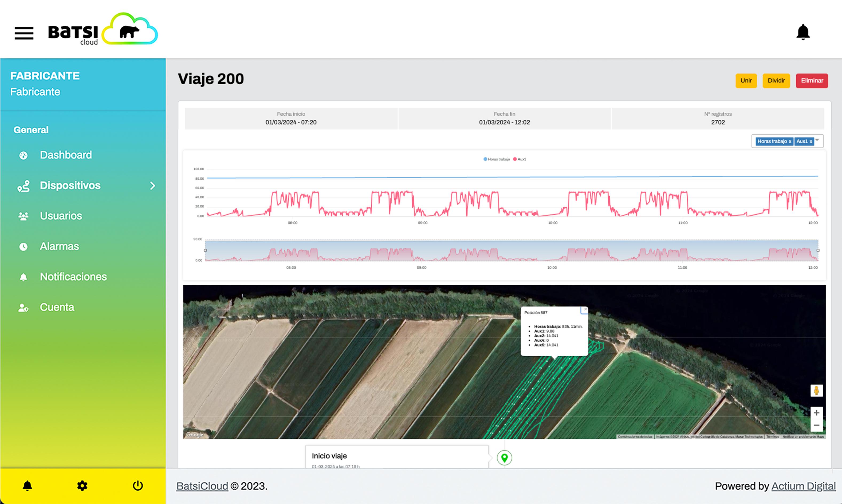Click the power logout icon

[137, 486]
